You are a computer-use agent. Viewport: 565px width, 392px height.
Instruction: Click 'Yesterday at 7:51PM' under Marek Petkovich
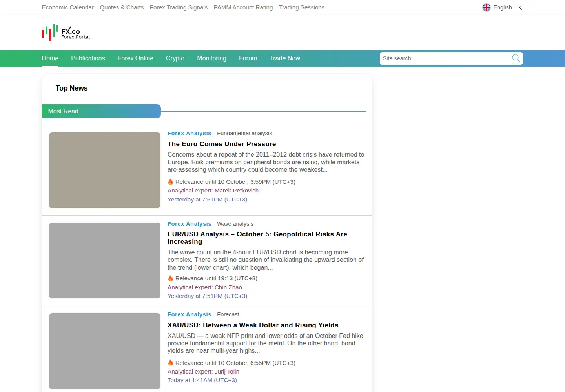[207, 200]
